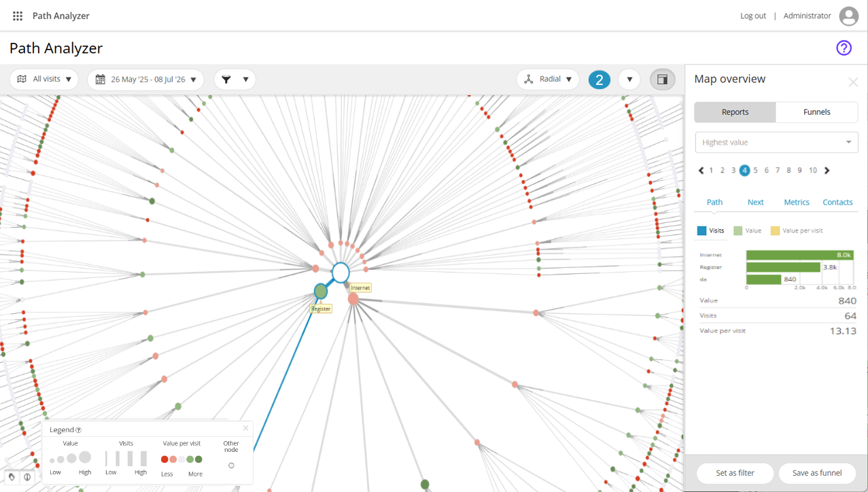Click the blue Visits color swatch
The image size is (868, 492).
(x=701, y=231)
